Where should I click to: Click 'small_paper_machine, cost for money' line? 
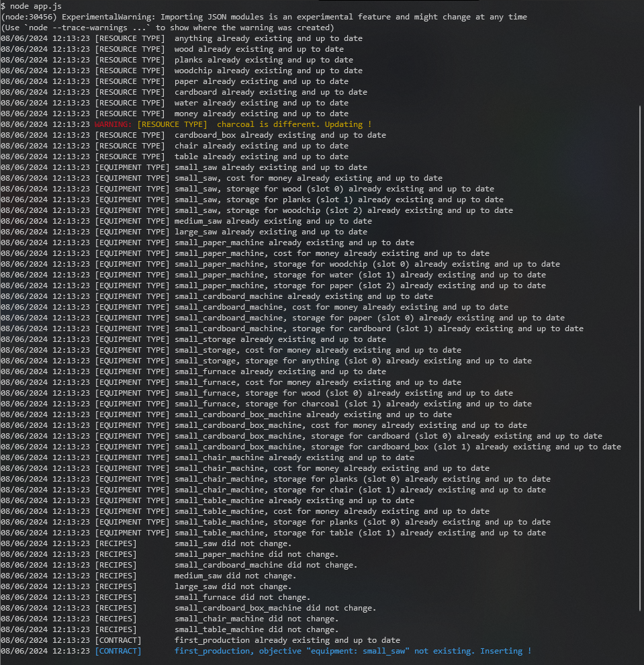[x=245, y=253]
